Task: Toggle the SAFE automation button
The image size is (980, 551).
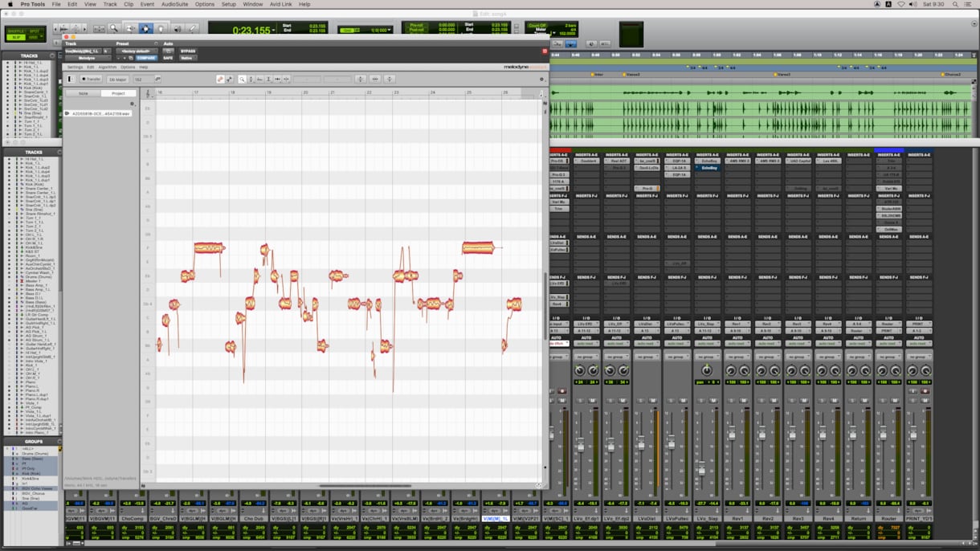Action: (168, 58)
